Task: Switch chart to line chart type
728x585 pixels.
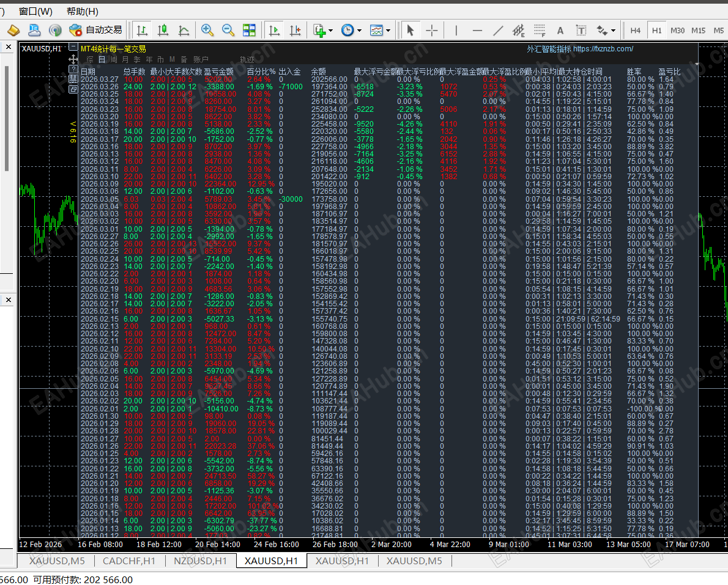Action: point(184,30)
